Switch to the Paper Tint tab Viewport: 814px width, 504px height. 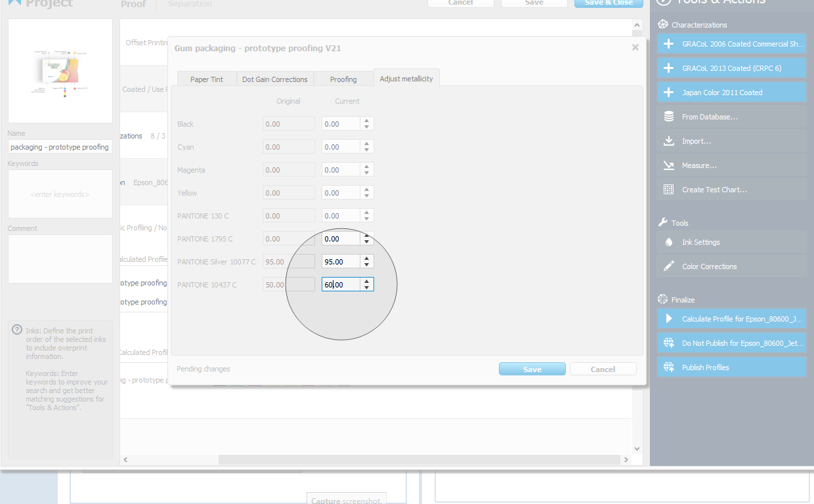(207, 79)
